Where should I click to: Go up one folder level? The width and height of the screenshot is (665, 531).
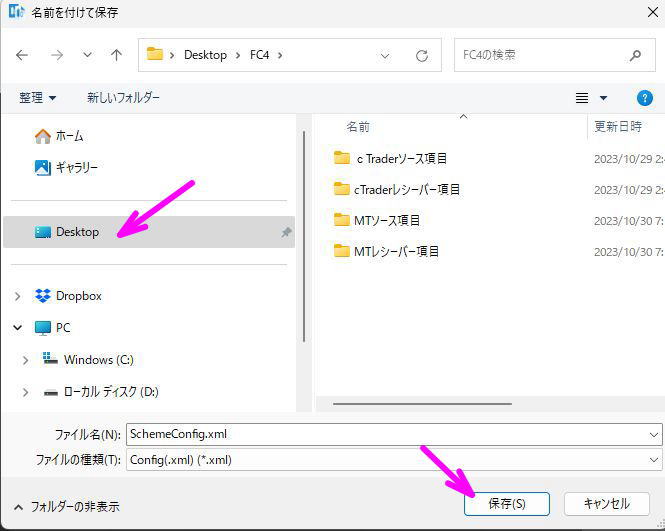[116, 55]
